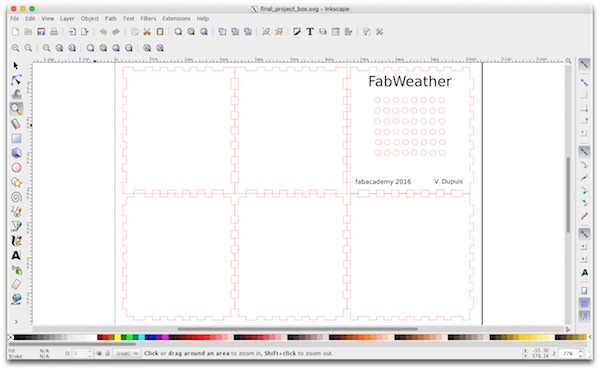The width and height of the screenshot is (600, 370).
Task: Open the Extensions menu
Action: point(176,18)
